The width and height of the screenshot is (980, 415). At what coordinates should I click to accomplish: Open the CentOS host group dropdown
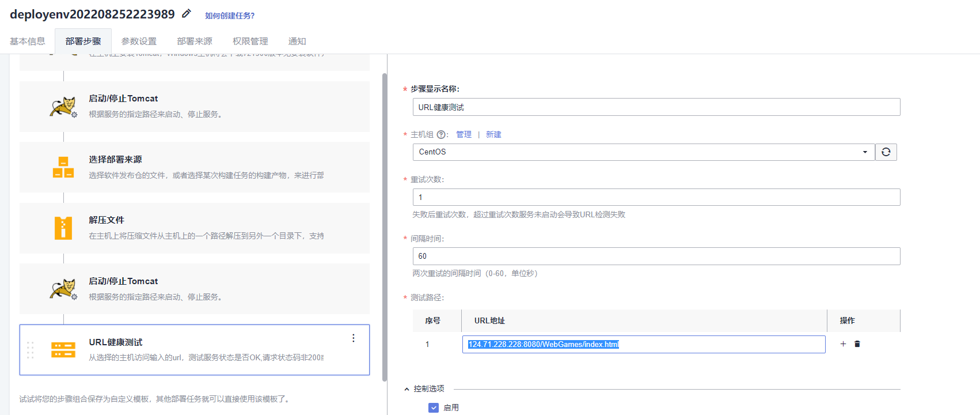[644, 152]
